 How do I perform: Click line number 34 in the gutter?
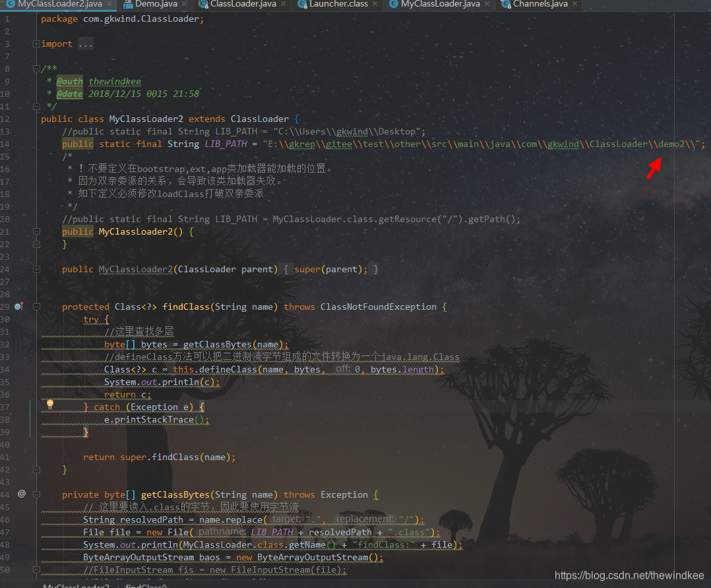click(x=5, y=370)
